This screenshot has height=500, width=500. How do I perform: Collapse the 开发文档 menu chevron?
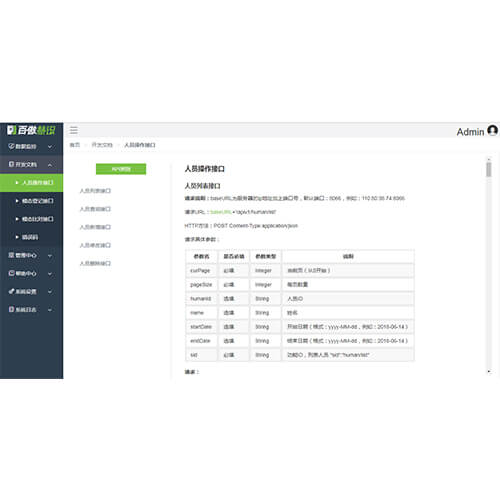click(x=50, y=165)
